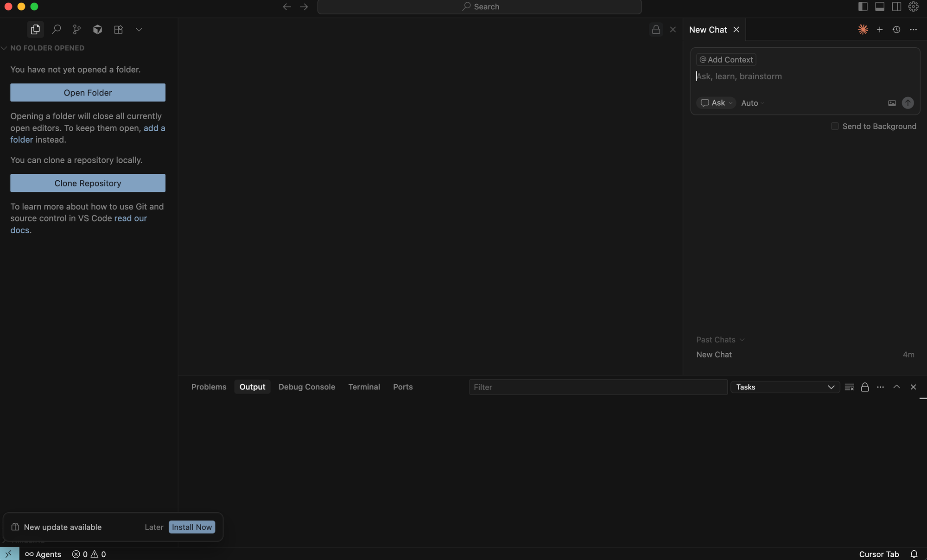927x560 pixels.
Task: Start a new chat with plus icon
Action: coord(880,30)
